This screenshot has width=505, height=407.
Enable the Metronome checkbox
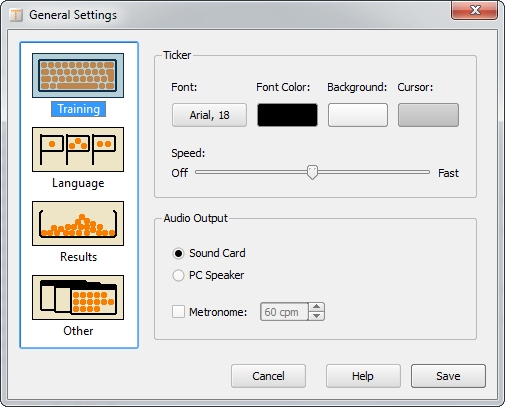178,312
